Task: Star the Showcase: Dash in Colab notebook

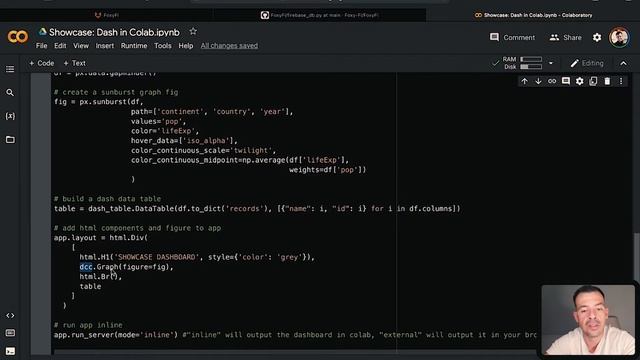Action: coord(193,31)
